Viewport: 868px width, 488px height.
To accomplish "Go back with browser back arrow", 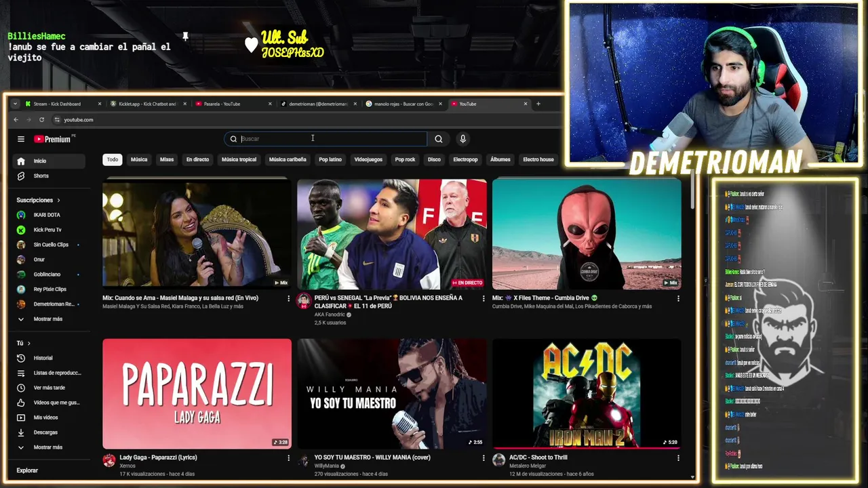I will coord(16,120).
